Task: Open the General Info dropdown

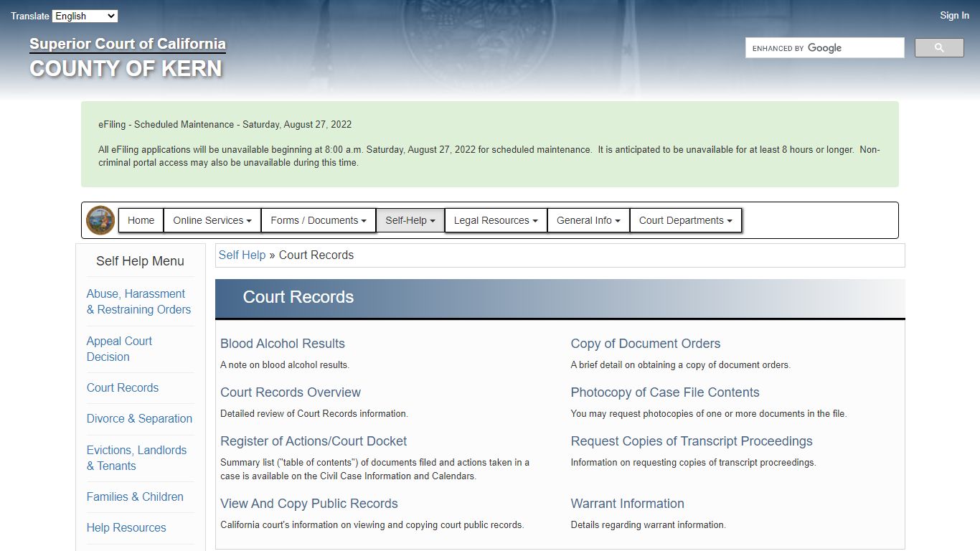Action: [x=588, y=220]
